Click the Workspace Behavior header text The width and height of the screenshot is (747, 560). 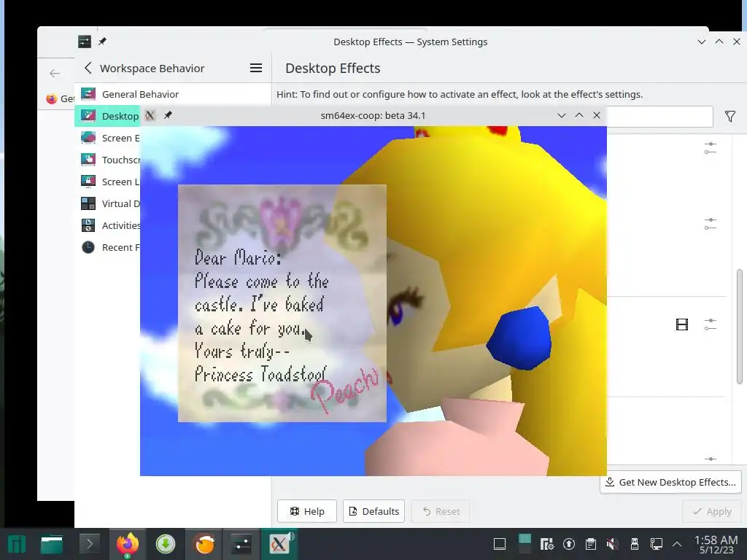[x=152, y=68]
